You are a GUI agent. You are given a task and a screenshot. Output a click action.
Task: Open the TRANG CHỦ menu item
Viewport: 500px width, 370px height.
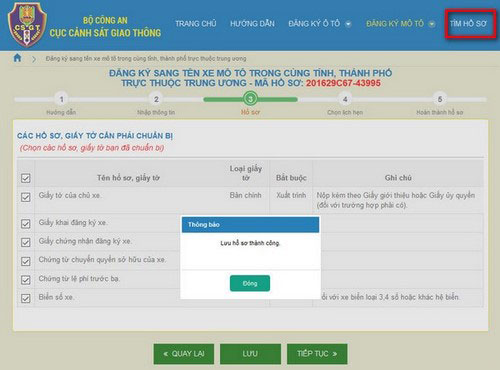click(196, 24)
